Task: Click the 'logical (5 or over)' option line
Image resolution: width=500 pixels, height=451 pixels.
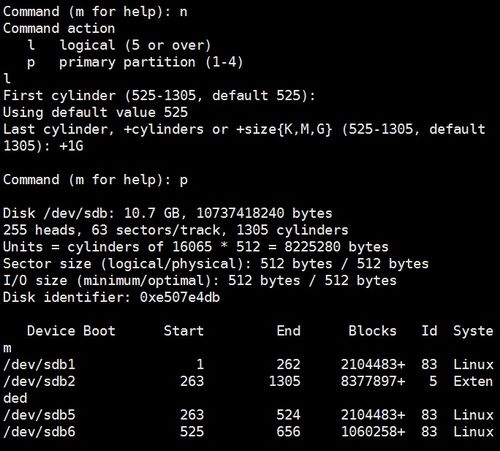Action: pyautogui.click(x=119, y=45)
